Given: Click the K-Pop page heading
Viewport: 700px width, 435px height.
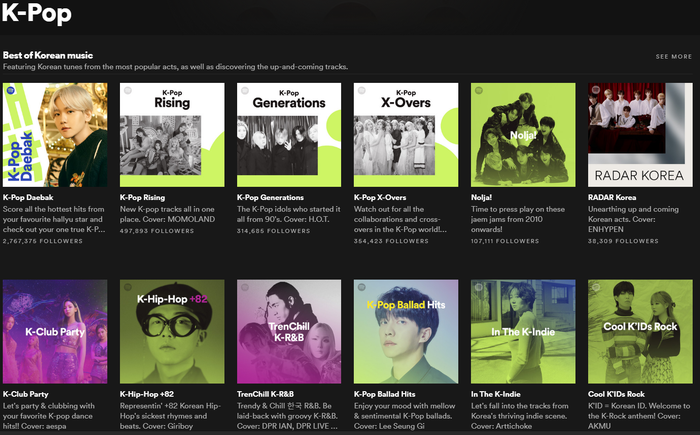Looking at the screenshot, I should (x=37, y=13).
